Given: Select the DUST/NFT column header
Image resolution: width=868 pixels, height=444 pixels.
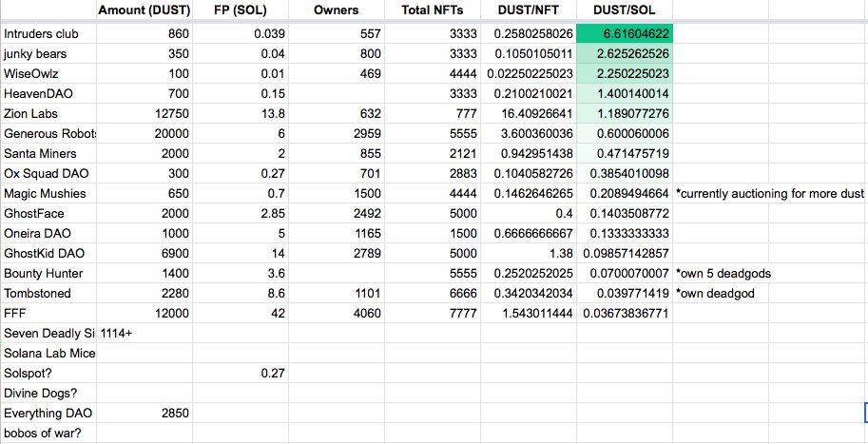Looking at the screenshot, I should point(528,10).
